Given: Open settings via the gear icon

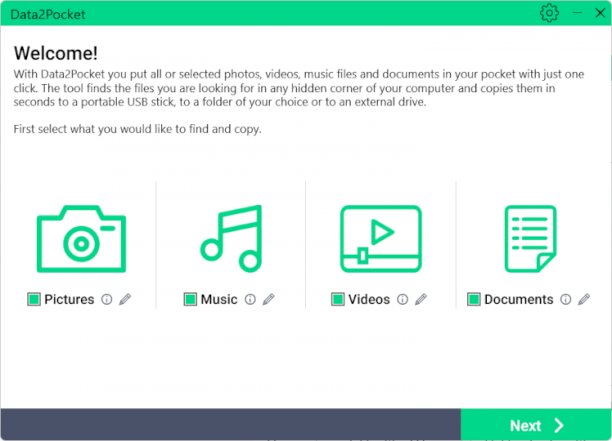Looking at the screenshot, I should pyautogui.click(x=549, y=13).
